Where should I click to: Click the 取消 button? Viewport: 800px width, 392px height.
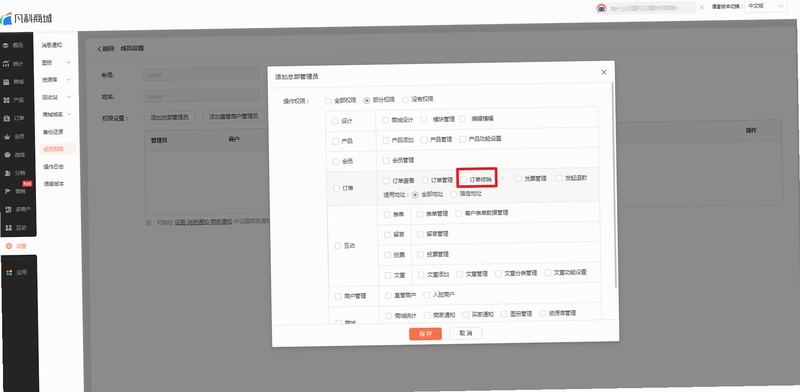pyautogui.click(x=465, y=333)
